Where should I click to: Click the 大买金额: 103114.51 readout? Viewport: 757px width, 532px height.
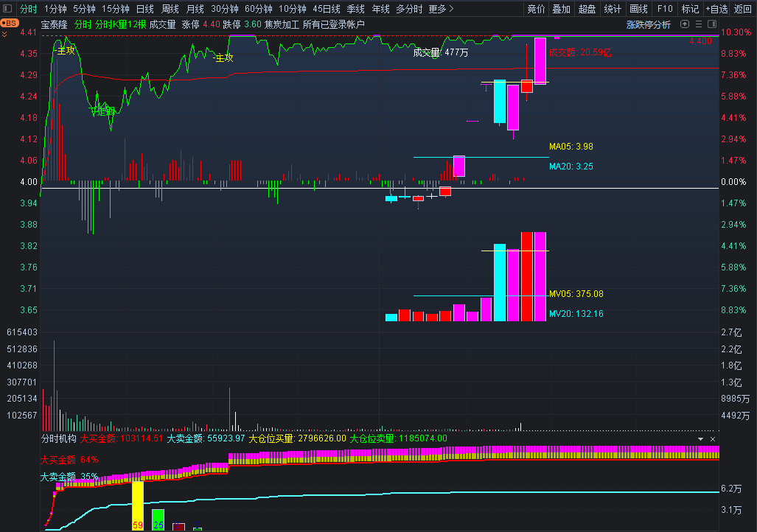[121, 438]
